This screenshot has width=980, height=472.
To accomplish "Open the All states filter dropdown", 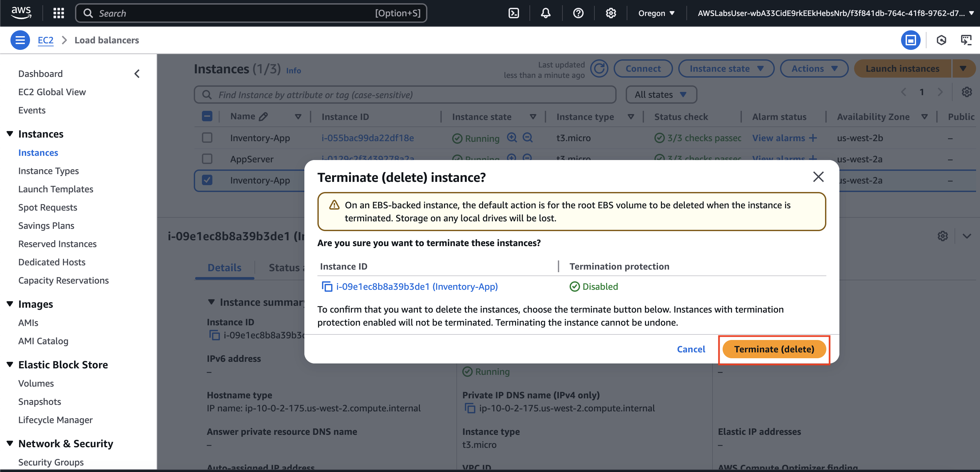I will point(661,95).
